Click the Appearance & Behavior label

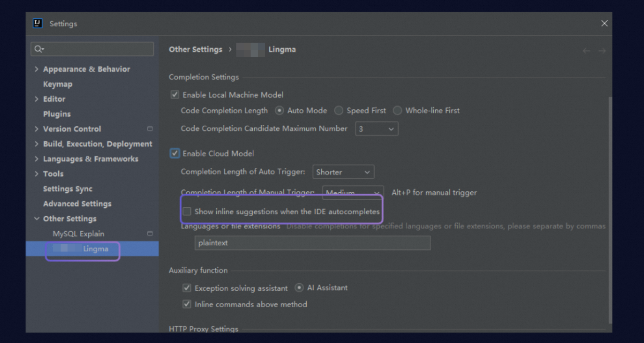[87, 69]
